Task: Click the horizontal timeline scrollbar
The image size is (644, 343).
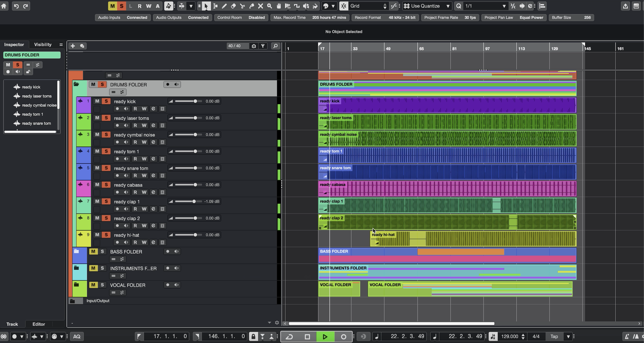Action: pos(392,323)
